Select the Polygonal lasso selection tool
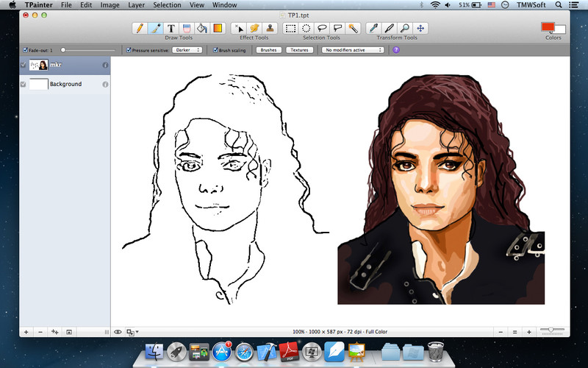The width and height of the screenshot is (588, 368). point(337,28)
